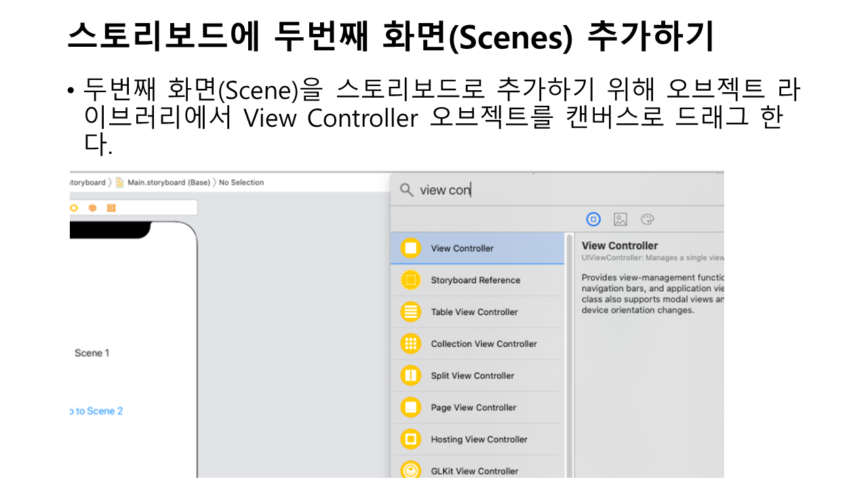Open the Color palette library tab
The width and height of the screenshot is (868, 488).
[648, 219]
